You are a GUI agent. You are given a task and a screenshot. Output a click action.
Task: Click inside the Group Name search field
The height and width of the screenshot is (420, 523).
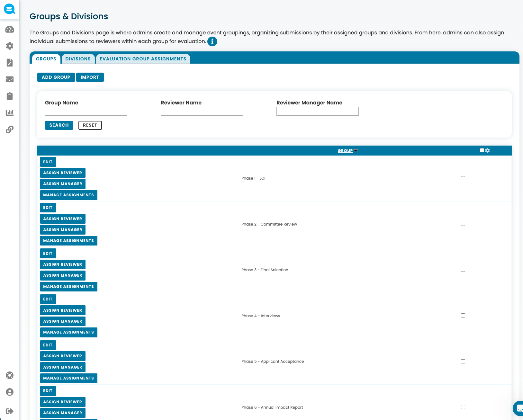pyautogui.click(x=86, y=111)
